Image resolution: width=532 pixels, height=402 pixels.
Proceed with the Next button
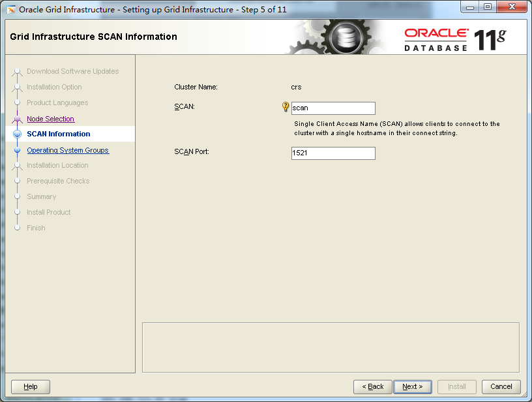[x=413, y=386]
